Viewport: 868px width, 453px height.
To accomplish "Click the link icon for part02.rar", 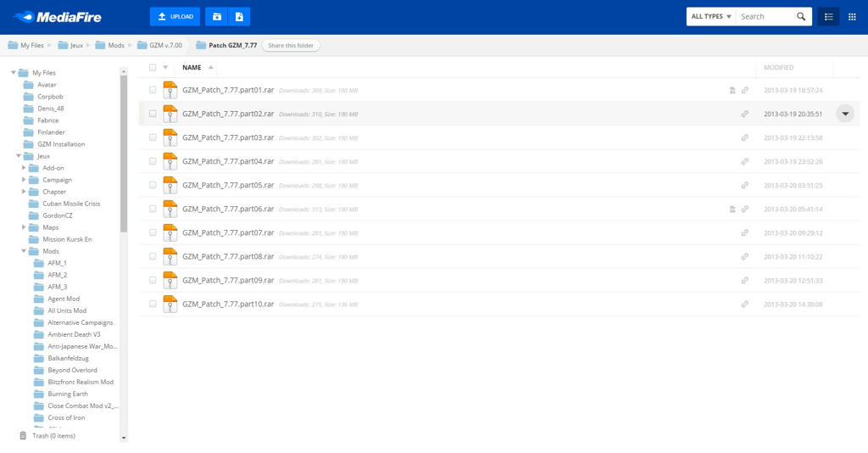I will click(745, 114).
